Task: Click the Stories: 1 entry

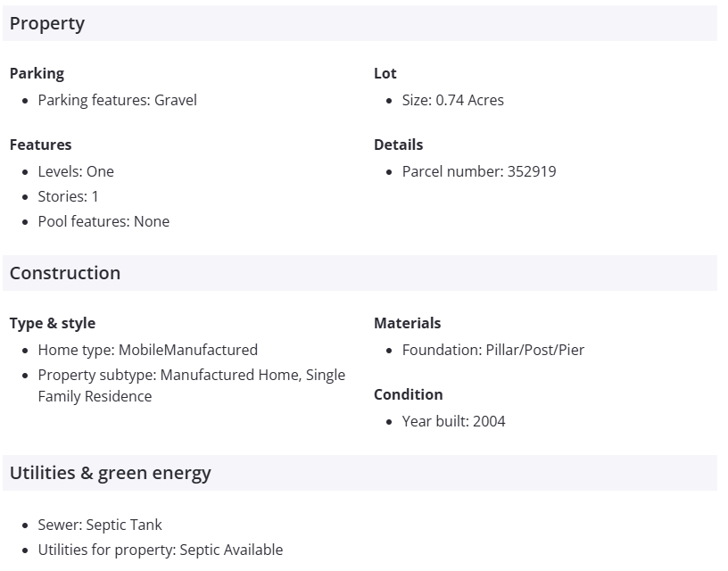Action: (68, 196)
